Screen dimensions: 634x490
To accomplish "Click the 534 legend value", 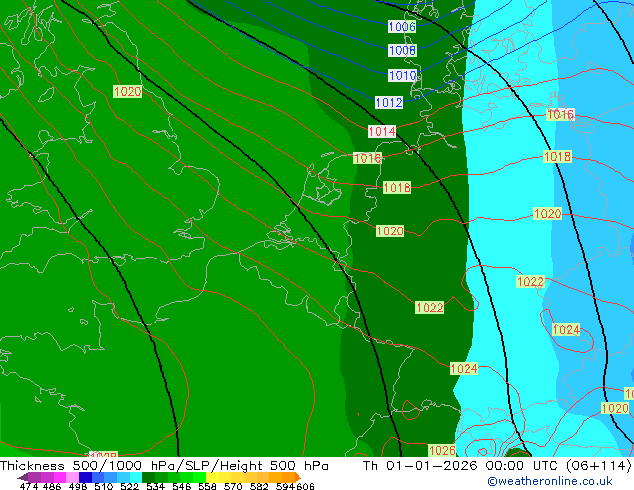I will 156,486.
